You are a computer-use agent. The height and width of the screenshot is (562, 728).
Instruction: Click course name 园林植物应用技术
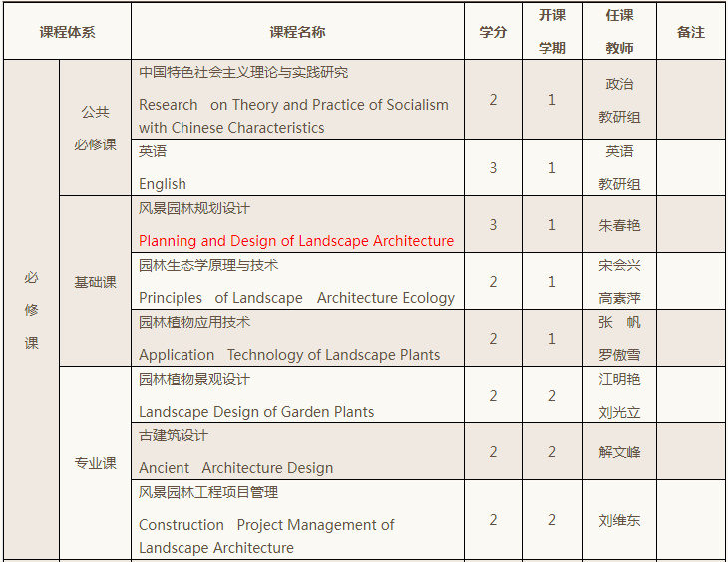pyautogui.click(x=194, y=322)
